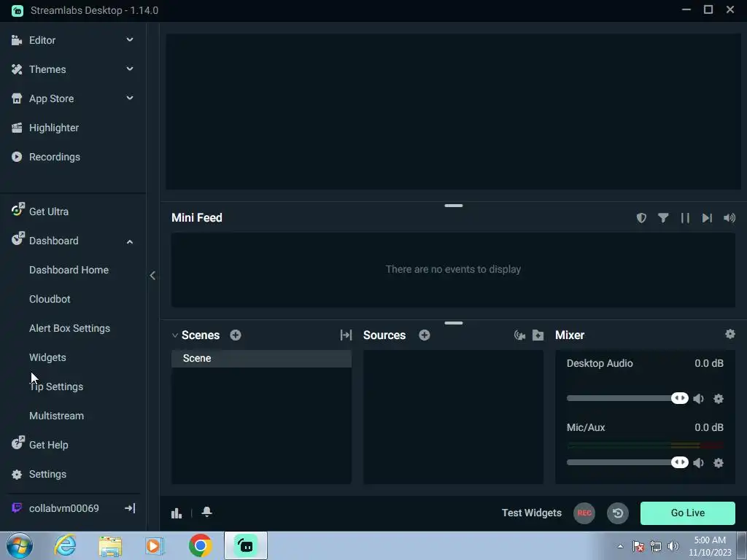Open notifications bell icon
This screenshot has height=560, width=747.
point(206,512)
